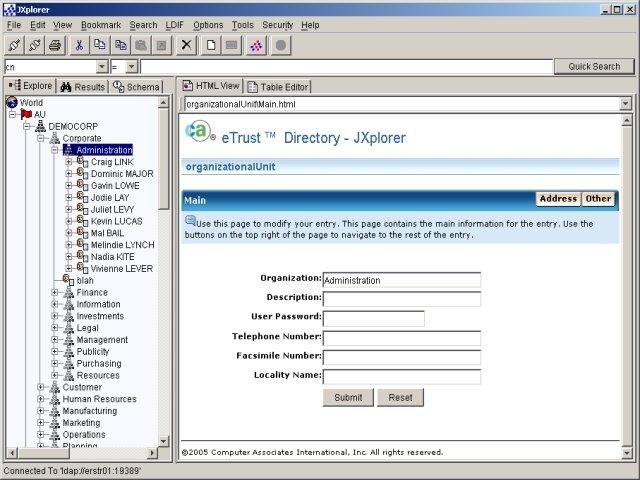
Task: Open the LDIF menu
Action: (x=176, y=24)
